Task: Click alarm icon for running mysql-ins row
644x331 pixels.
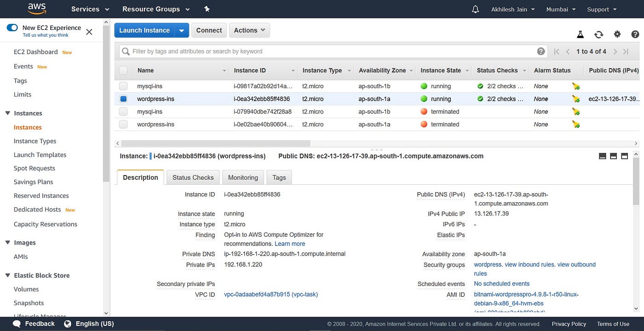Action: (x=576, y=86)
